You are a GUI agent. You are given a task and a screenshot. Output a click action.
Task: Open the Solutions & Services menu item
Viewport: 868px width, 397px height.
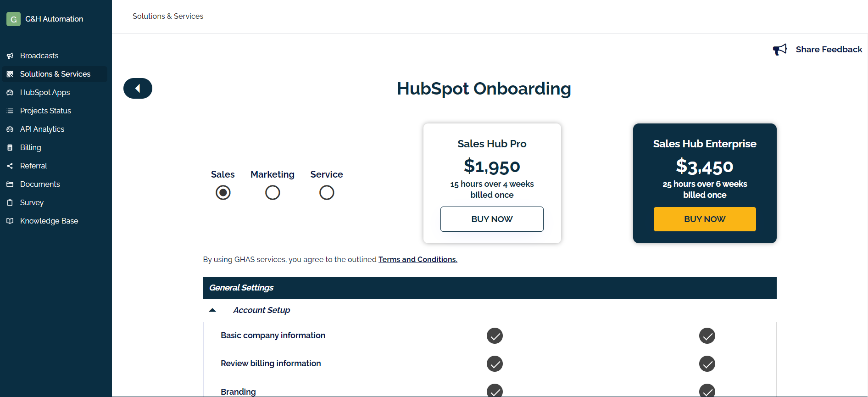click(55, 74)
